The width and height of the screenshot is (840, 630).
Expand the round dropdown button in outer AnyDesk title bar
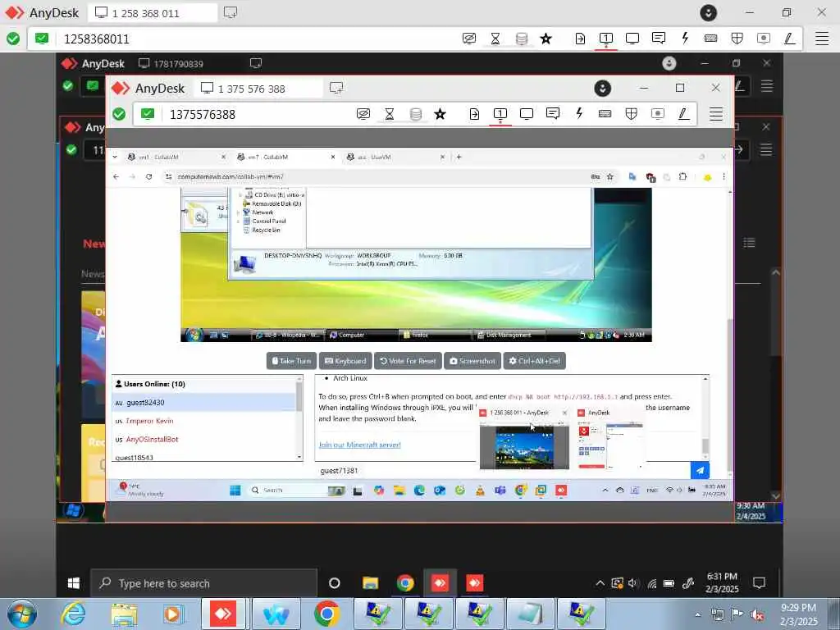708,13
